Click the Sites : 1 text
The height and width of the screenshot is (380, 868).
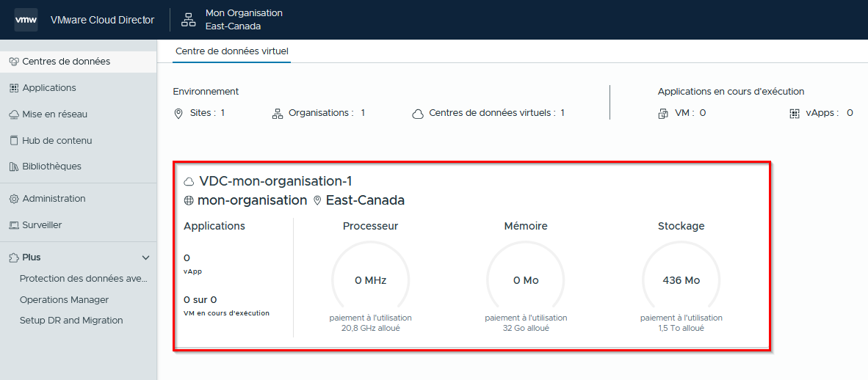[207, 113]
